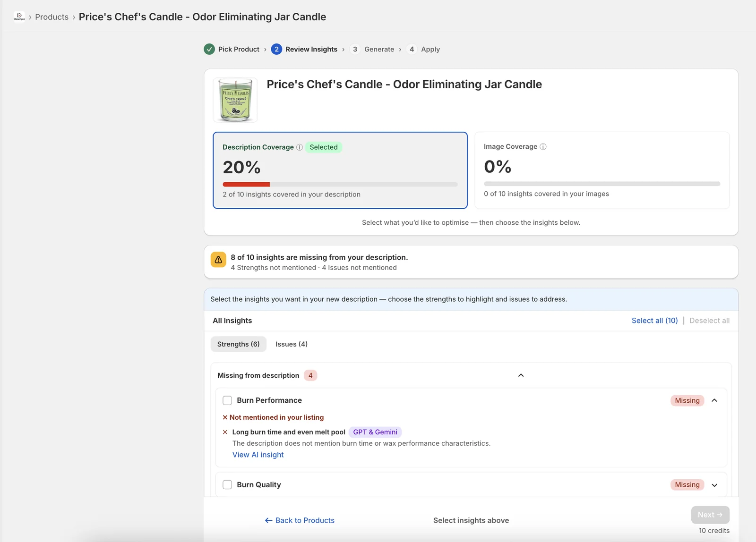This screenshot has height=542, width=756.
Task: Click '20%' coverage value
Action: click(241, 167)
